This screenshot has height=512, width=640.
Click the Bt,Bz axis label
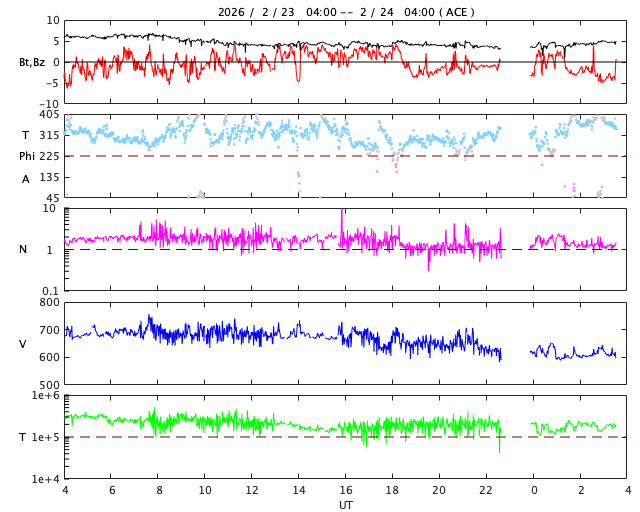(31, 62)
